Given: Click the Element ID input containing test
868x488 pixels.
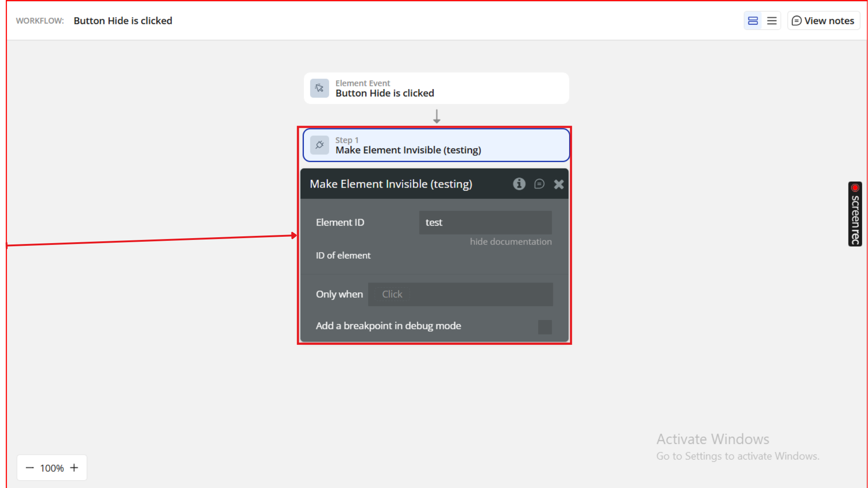Looking at the screenshot, I should click(485, 222).
